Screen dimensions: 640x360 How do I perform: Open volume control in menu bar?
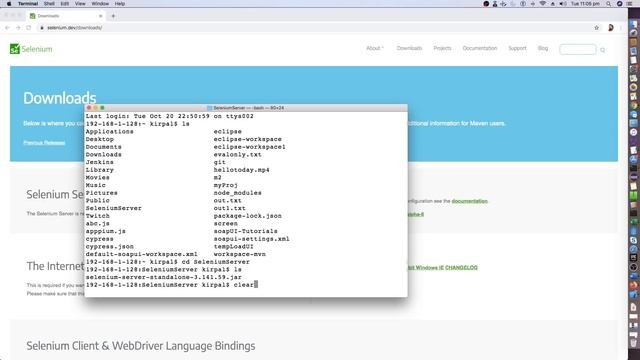point(563,4)
